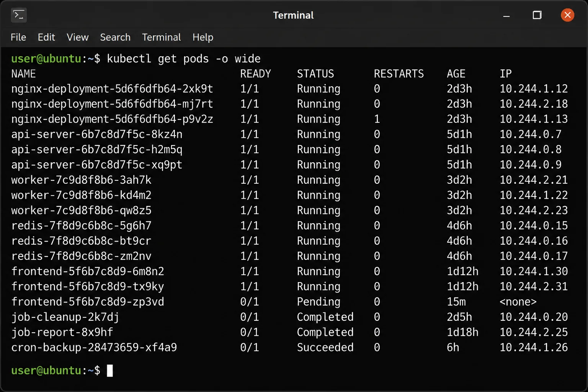Click IP address 10.244.0.17
The width and height of the screenshot is (588, 392).
point(534,256)
